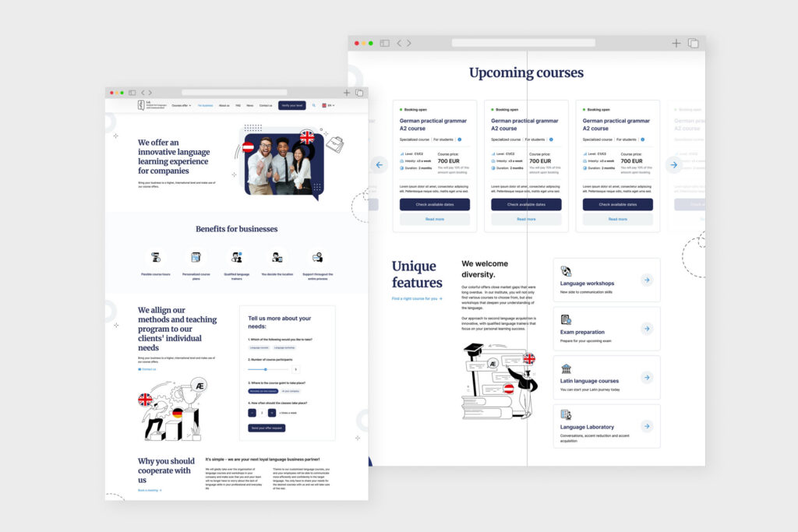Click the info icon in the leftmost course card

point(460,139)
